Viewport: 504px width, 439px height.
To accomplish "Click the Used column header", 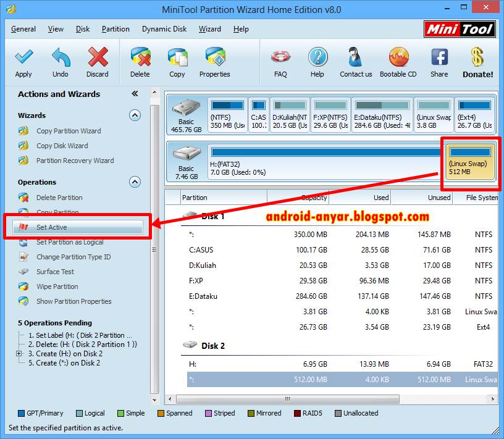I will coord(359,198).
